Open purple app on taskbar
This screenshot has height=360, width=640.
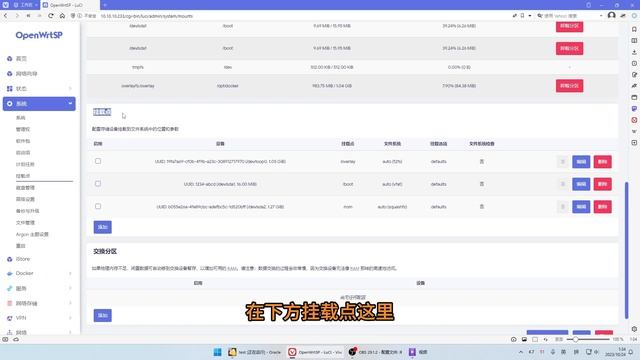pos(418,352)
